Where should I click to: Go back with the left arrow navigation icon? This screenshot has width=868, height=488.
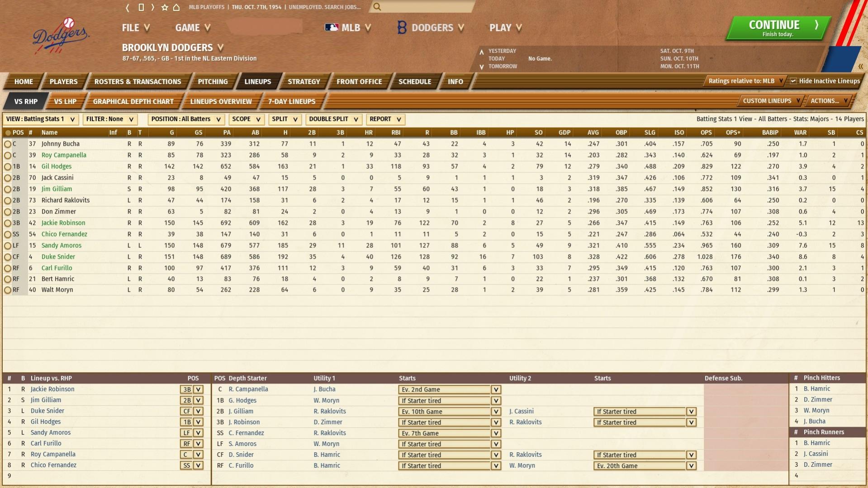tap(128, 7)
